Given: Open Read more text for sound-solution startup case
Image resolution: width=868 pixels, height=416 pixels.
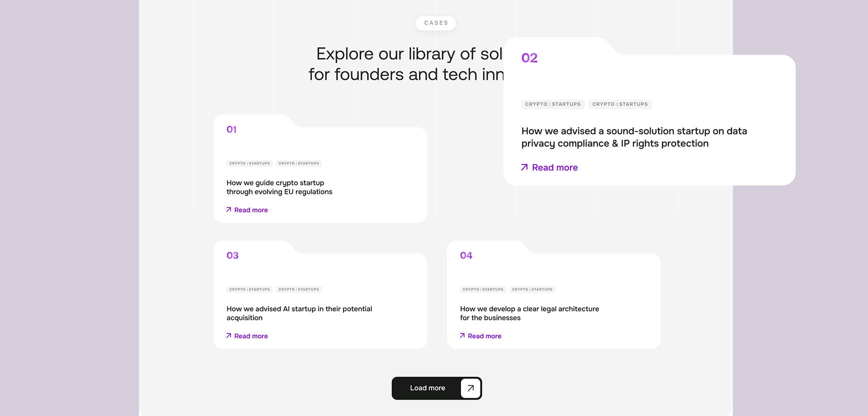Looking at the screenshot, I should point(555,167).
